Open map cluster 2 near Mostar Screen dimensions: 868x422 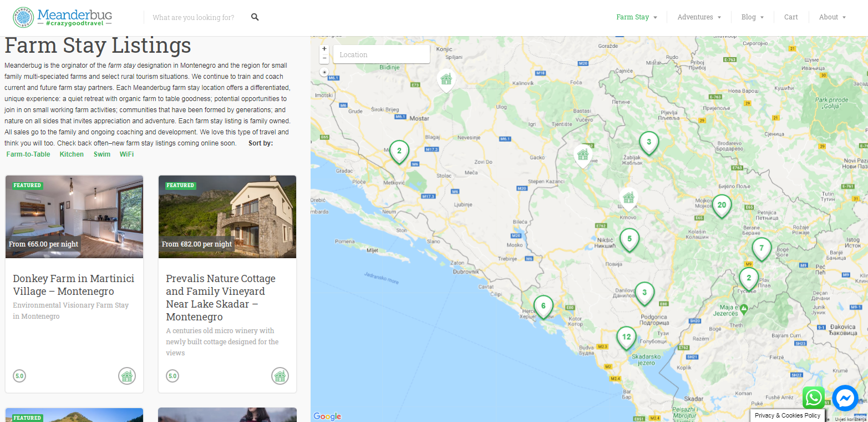(x=399, y=152)
